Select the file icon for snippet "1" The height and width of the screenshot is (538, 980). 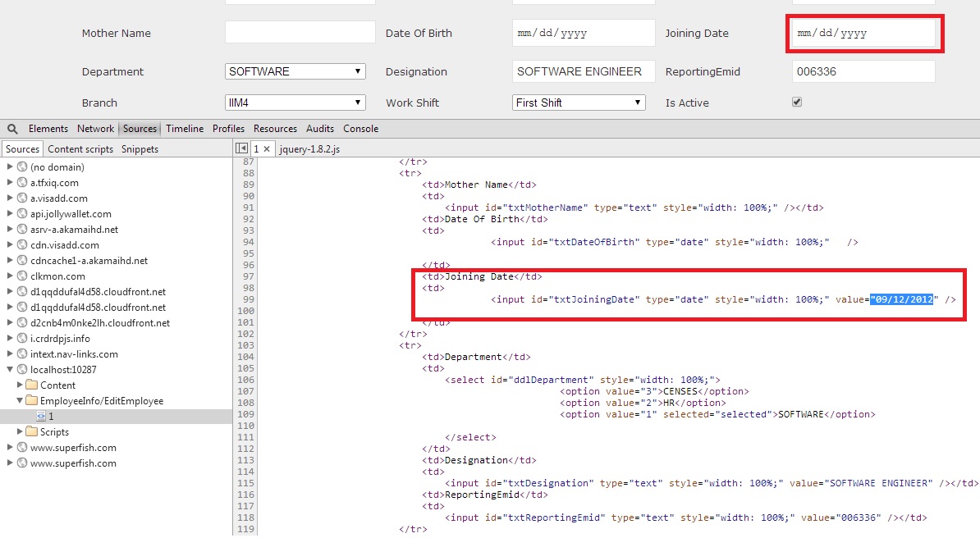[x=41, y=417]
